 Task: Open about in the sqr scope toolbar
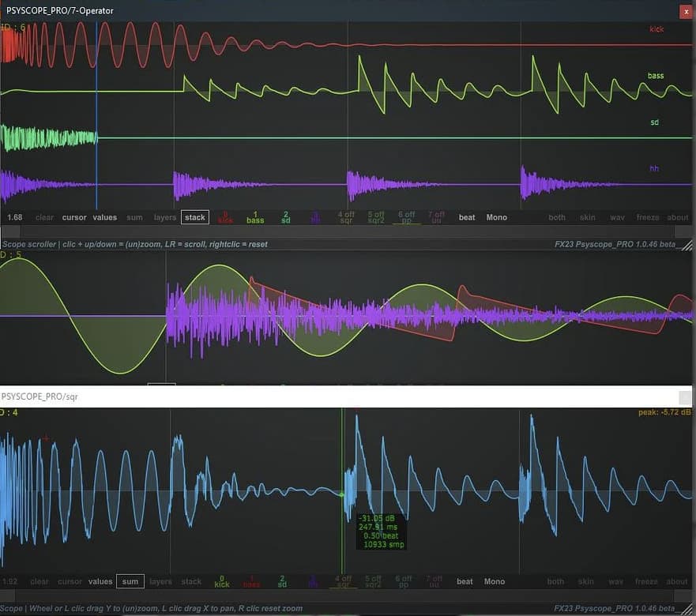pos(676,582)
